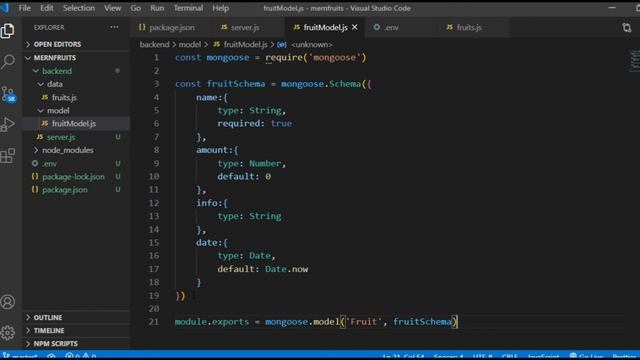Open the Help menu
The width and height of the screenshot is (640, 360).
pos(220,8)
